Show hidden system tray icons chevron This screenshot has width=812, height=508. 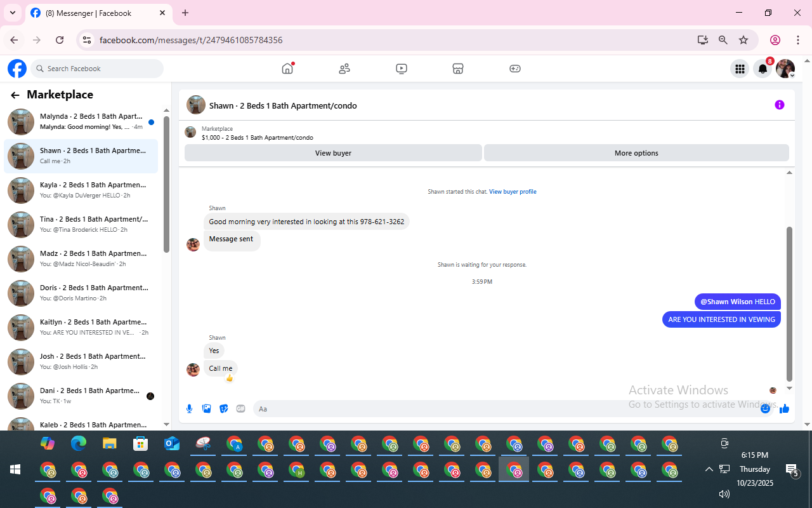(x=709, y=469)
